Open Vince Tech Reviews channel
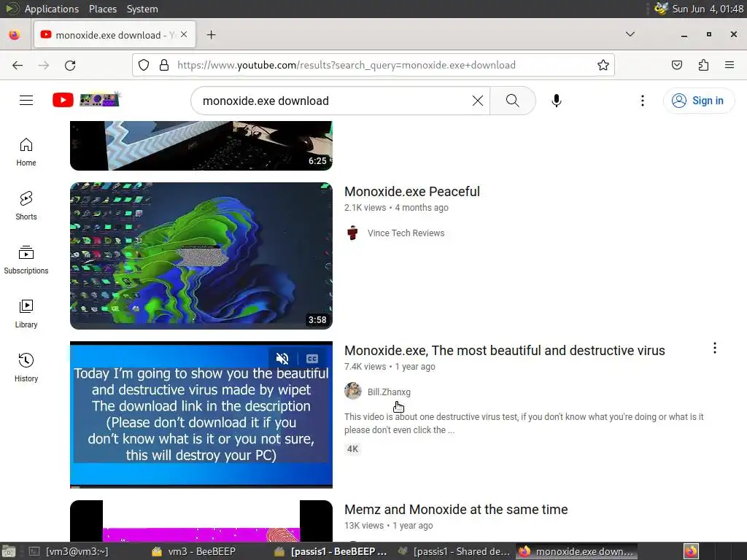 (x=406, y=233)
